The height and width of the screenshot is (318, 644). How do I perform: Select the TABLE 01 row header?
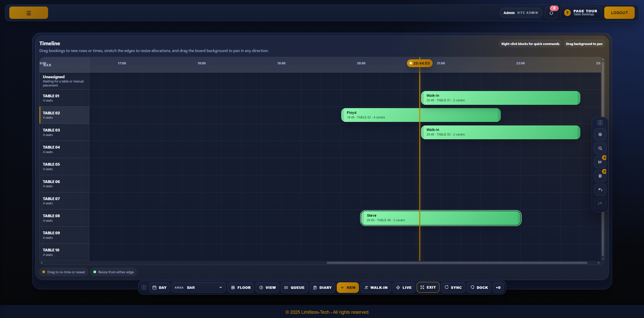click(x=64, y=98)
